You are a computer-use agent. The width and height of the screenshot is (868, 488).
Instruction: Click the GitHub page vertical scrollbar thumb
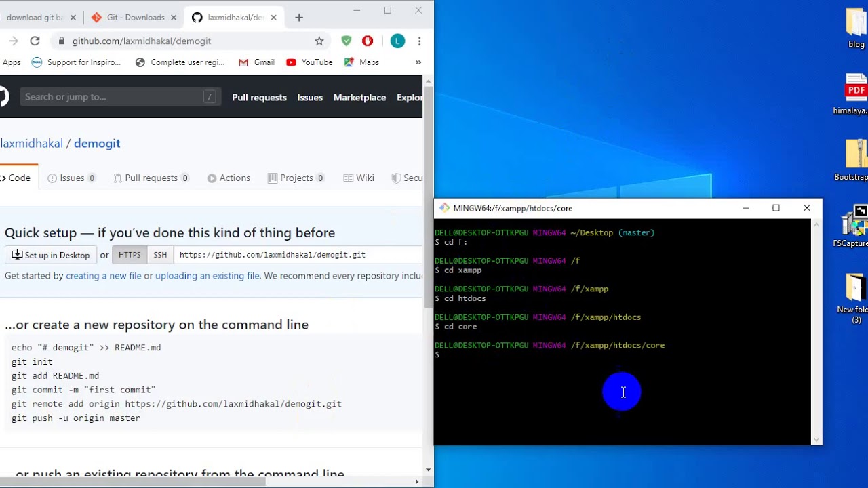(x=428, y=197)
